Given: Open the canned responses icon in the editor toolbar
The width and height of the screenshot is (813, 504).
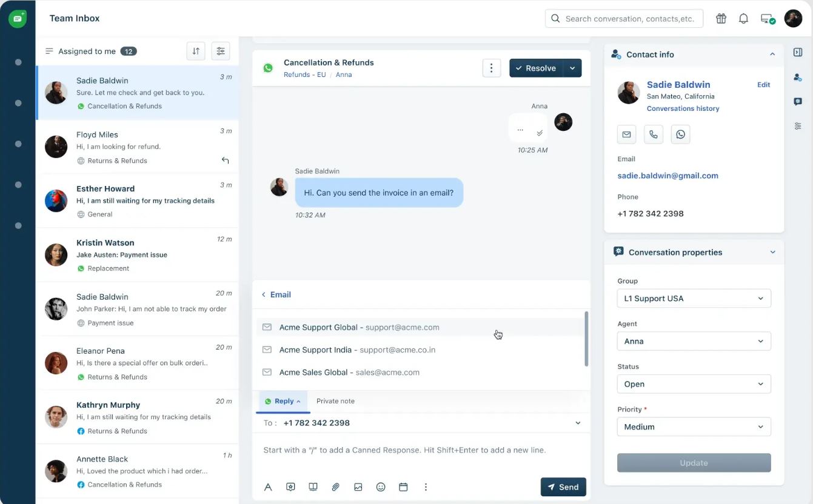Looking at the screenshot, I should click(x=290, y=486).
